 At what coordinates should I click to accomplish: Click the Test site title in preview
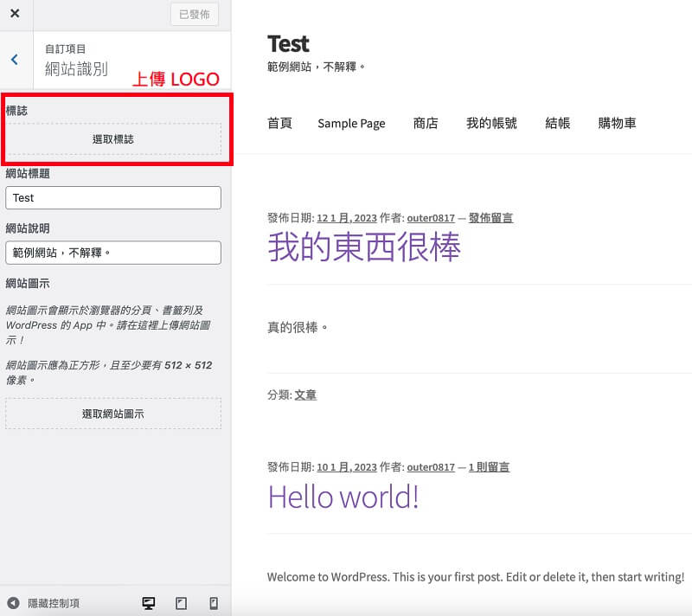click(288, 44)
